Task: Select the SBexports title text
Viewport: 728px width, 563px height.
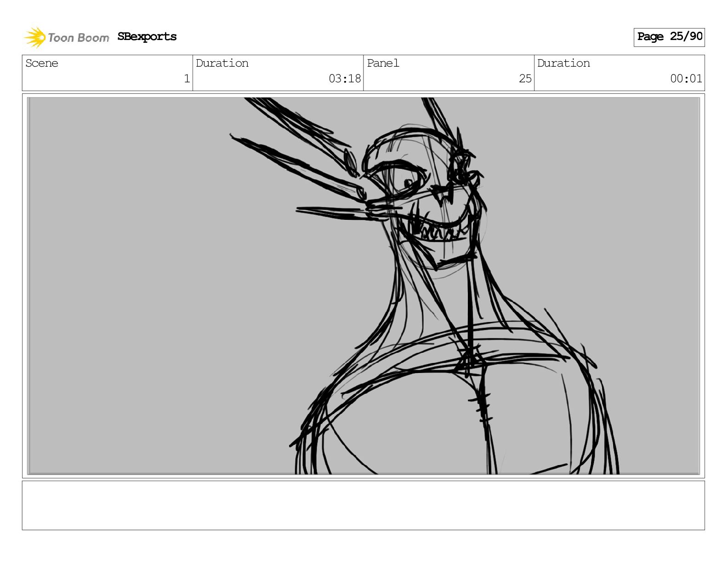Action: (147, 37)
